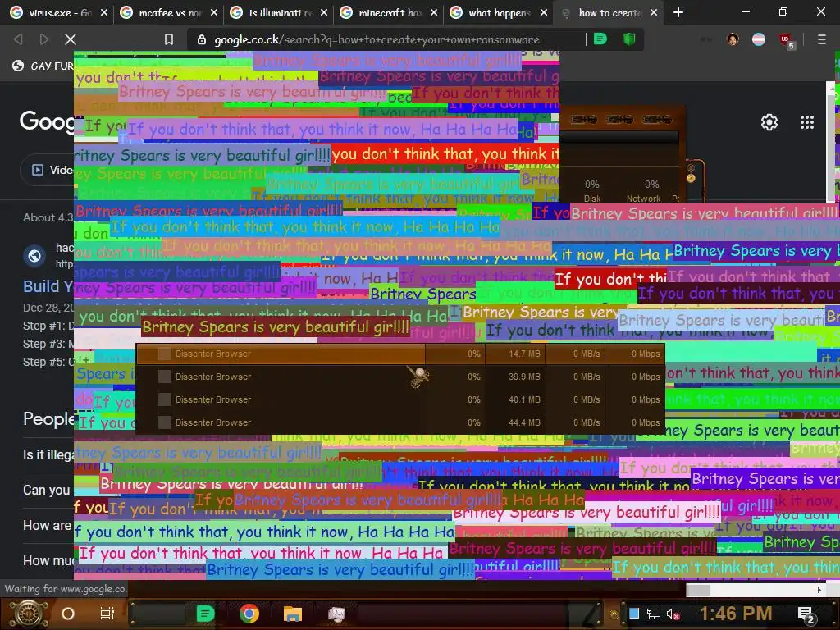The width and height of the screenshot is (840, 630).
Task: View site padlock security info
Action: tap(202, 39)
